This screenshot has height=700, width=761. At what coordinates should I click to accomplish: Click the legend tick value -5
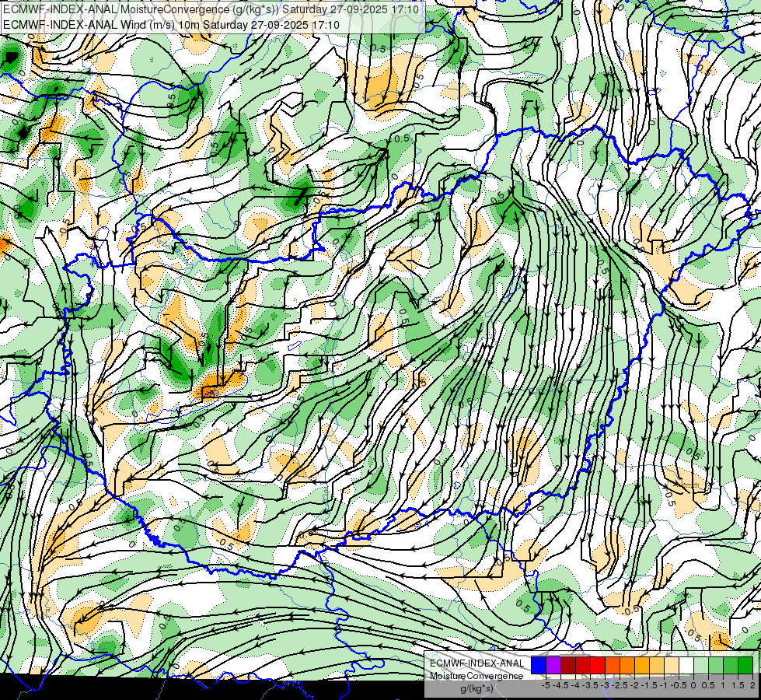coord(546,685)
